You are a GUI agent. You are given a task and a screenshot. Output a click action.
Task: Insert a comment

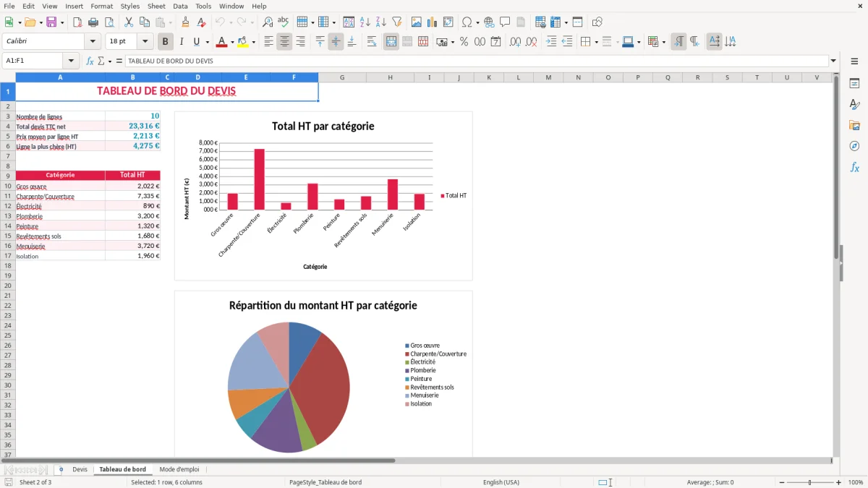pyautogui.click(x=505, y=22)
